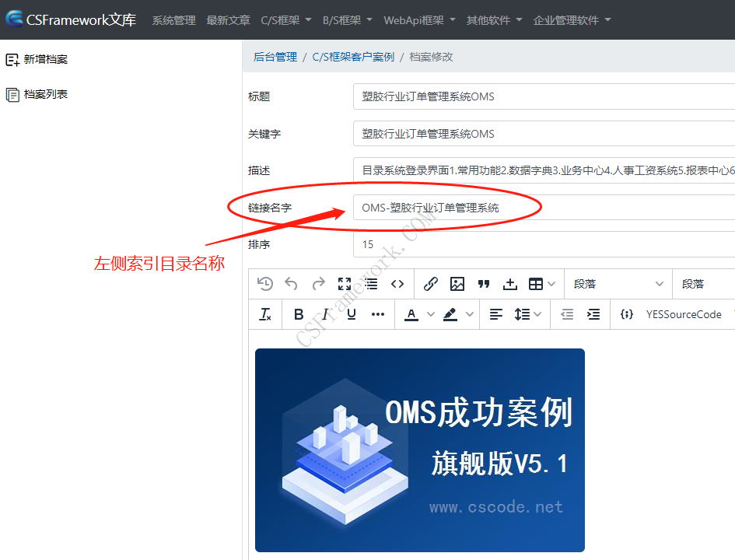The width and height of the screenshot is (735, 560).
Task: Decrease paragraph indent
Action: coord(567,314)
